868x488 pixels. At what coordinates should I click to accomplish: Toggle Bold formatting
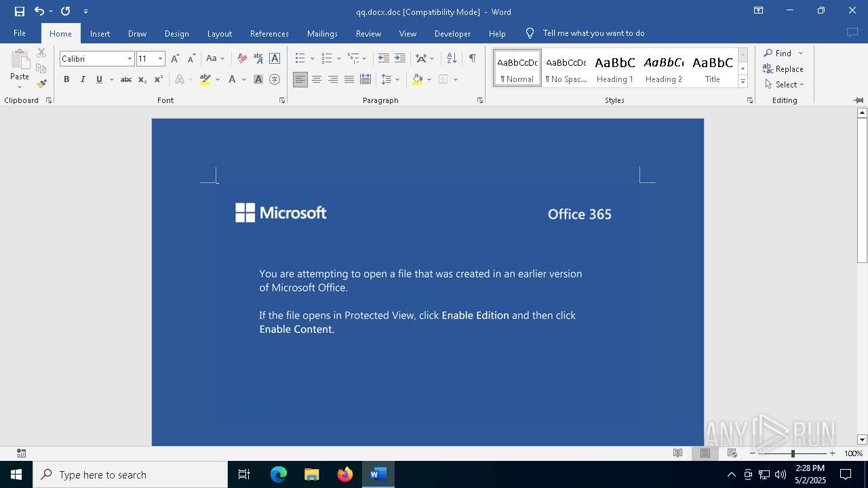(66, 79)
